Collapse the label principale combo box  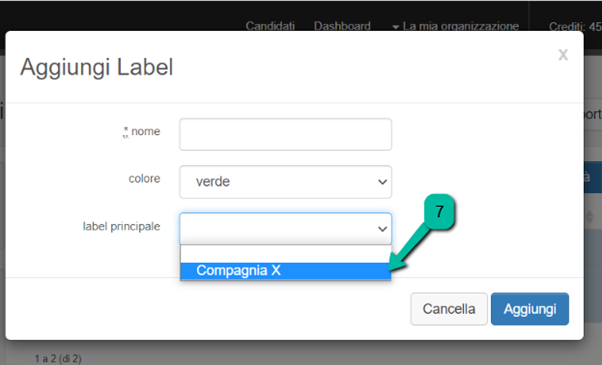pos(285,229)
